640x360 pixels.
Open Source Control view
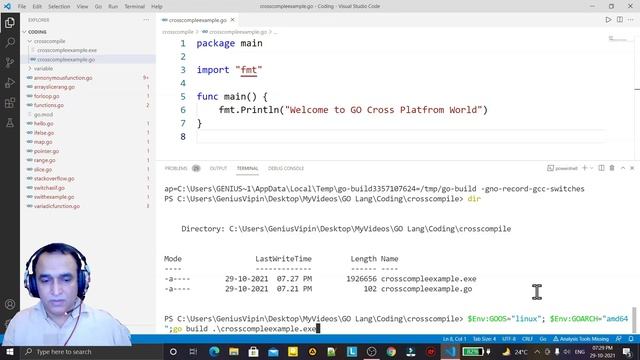(10, 62)
